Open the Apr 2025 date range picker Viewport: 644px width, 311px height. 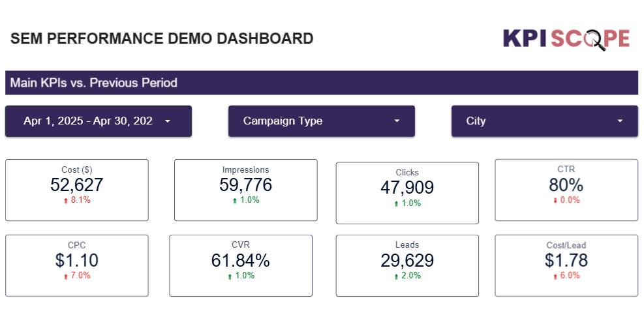(x=99, y=121)
